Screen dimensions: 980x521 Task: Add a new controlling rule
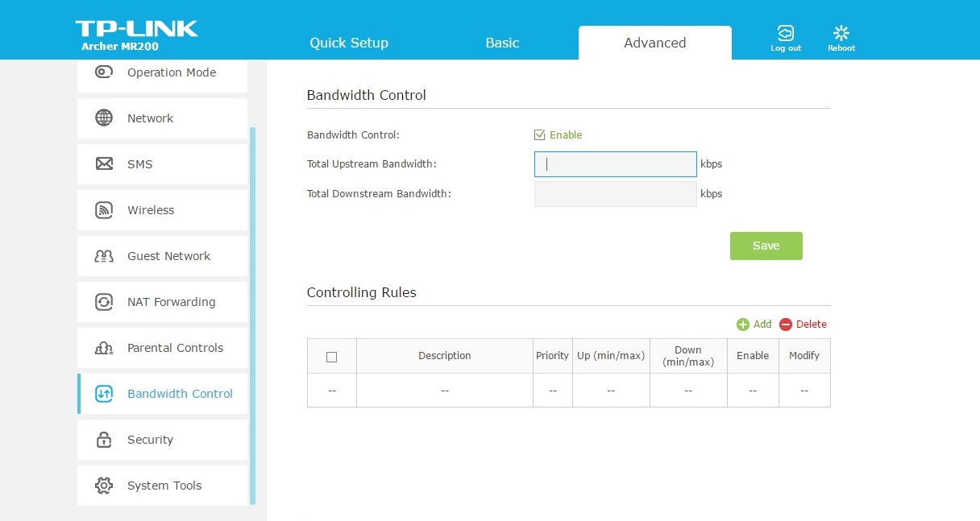click(x=754, y=325)
